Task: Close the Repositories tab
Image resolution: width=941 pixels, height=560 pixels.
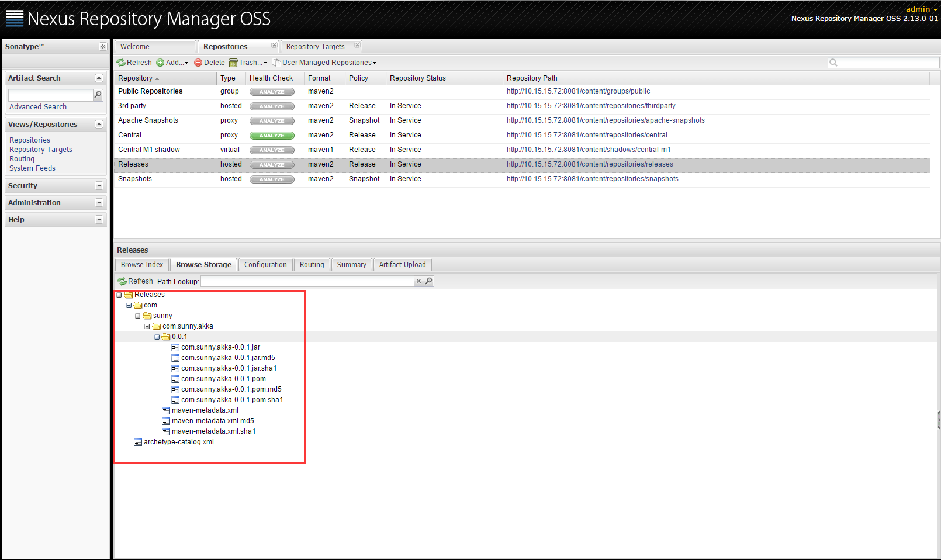Action: 274,45
